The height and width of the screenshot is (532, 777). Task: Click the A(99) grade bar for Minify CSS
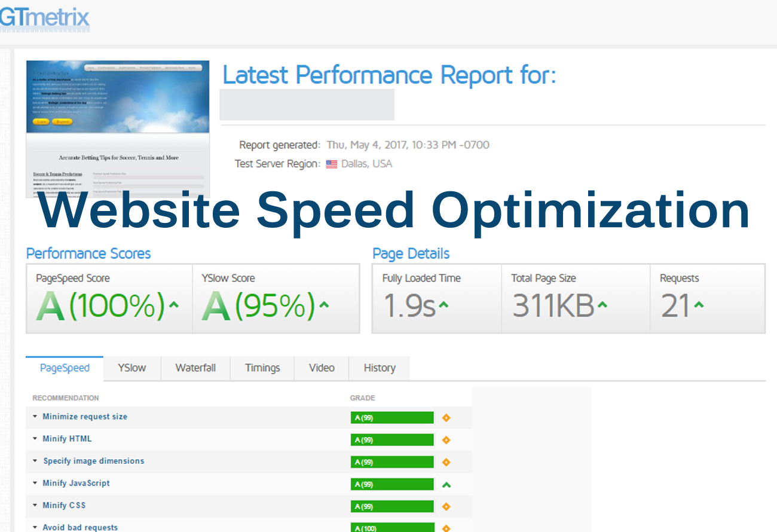[x=392, y=506]
